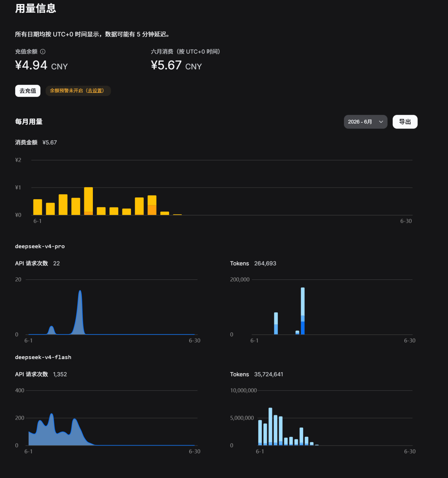Click the first yellow bar for 6-1

tap(38, 207)
